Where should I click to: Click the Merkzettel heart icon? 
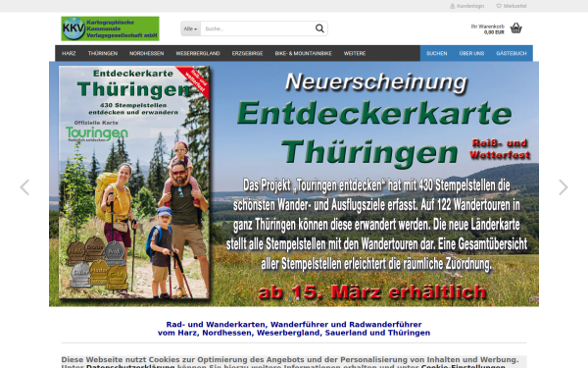(x=499, y=6)
